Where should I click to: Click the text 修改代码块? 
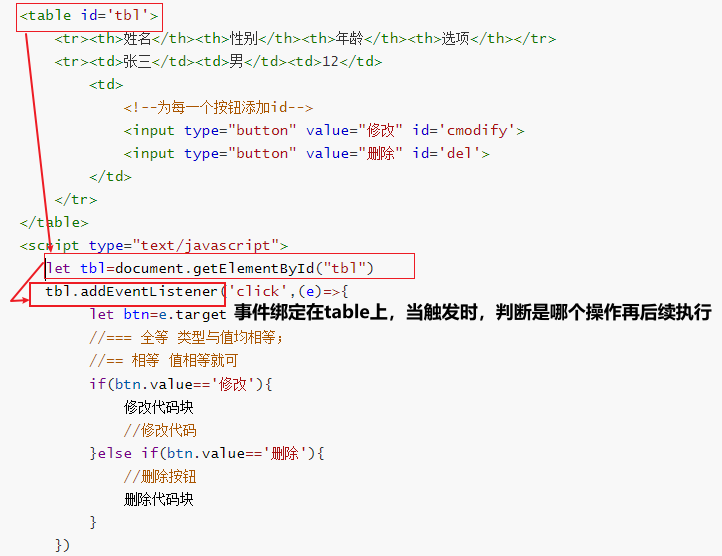(158, 407)
